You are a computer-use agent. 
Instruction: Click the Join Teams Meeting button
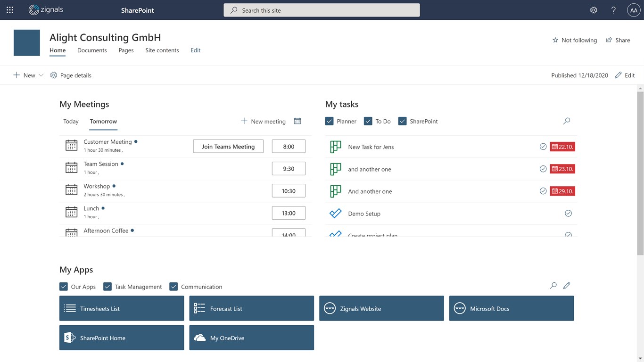(x=228, y=147)
